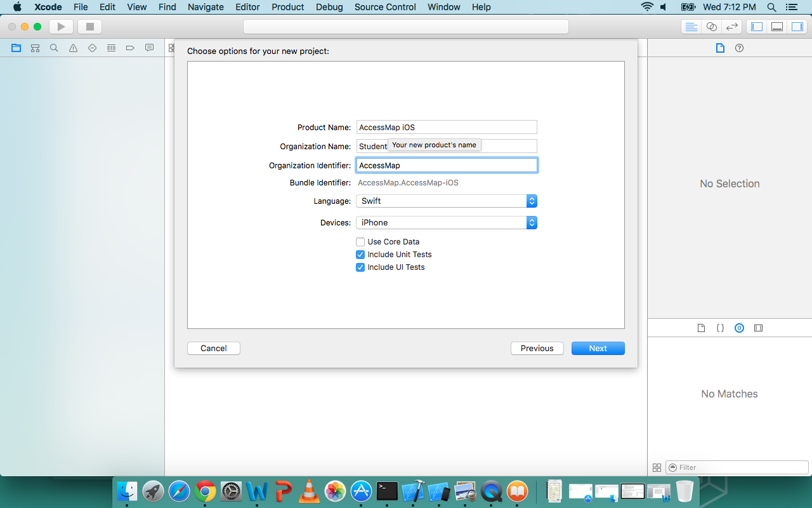This screenshot has width=812, height=508.
Task: Open the Quick Help question mark icon
Action: [739, 48]
